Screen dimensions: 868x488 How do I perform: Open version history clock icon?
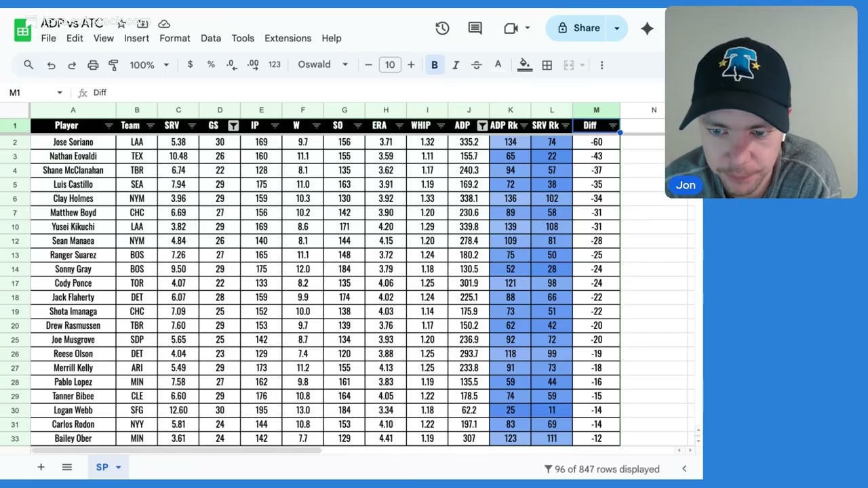click(442, 28)
